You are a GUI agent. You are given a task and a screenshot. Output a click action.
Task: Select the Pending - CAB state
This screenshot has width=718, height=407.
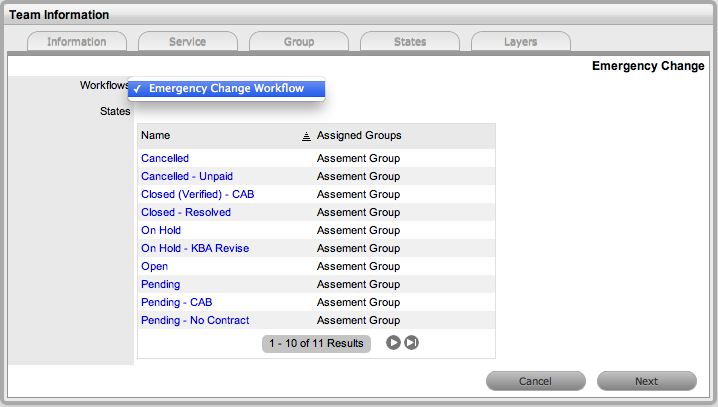click(x=177, y=302)
